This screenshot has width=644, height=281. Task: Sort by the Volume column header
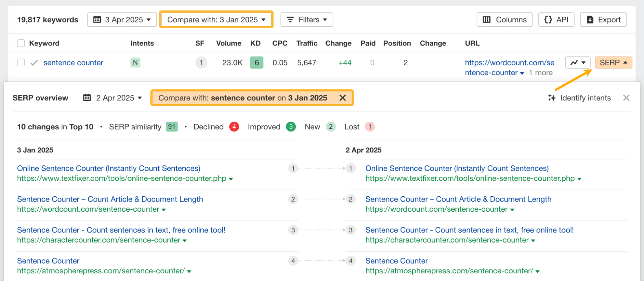[228, 43]
